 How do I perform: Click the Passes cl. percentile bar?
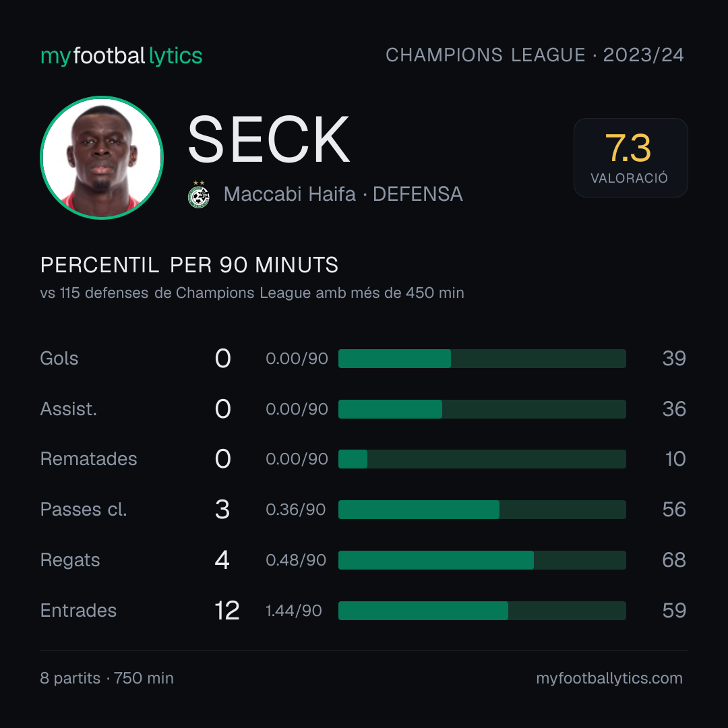tap(482, 510)
